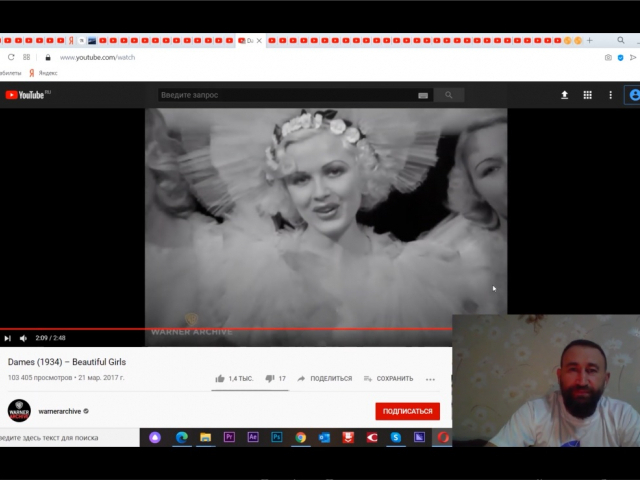Viewport: 640px width, 480px height.
Task: Close the active YouTube tab
Action: [259, 40]
